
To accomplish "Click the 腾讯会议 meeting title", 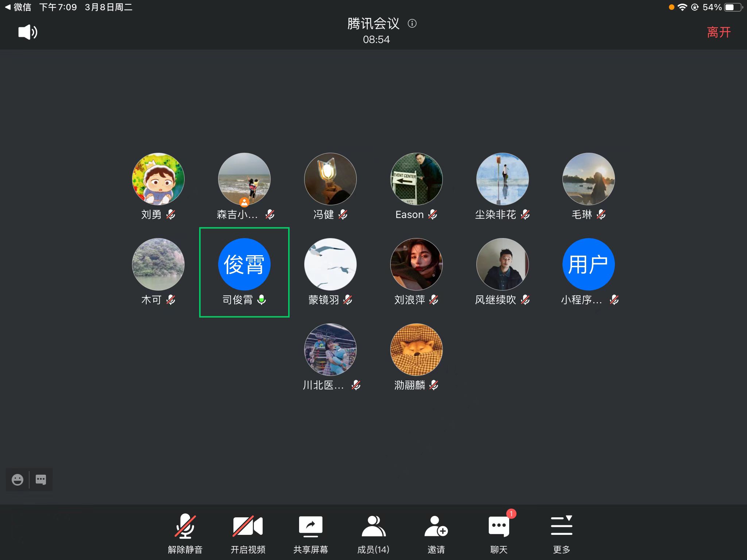I will (373, 24).
